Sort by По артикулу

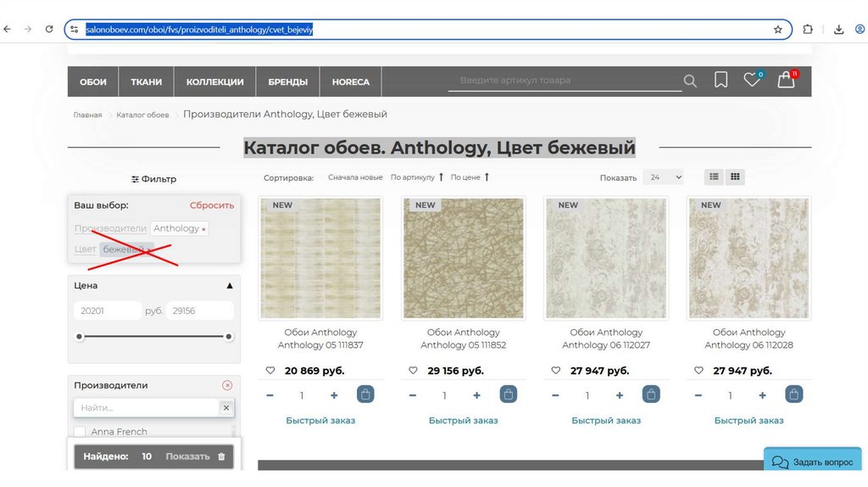[417, 177]
